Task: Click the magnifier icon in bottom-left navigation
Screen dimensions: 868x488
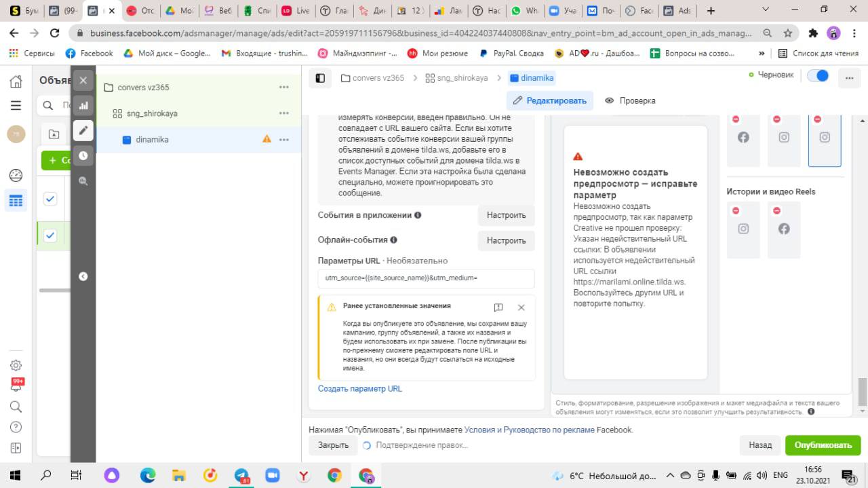Action: pyautogui.click(x=16, y=407)
